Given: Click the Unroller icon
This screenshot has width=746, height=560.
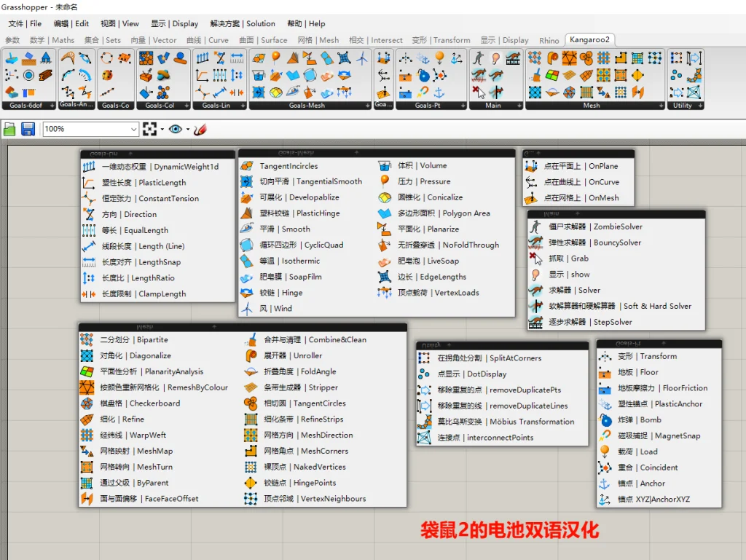Looking at the screenshot, I should pos(251,355).
